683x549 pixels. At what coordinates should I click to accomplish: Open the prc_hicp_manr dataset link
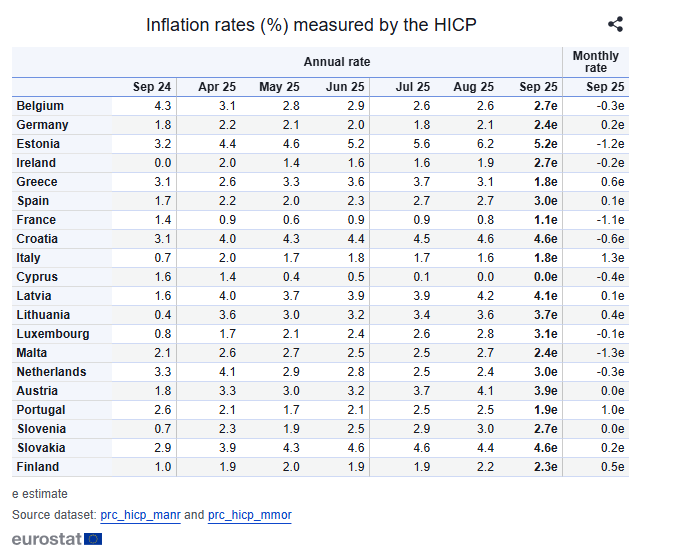(142, 514)
